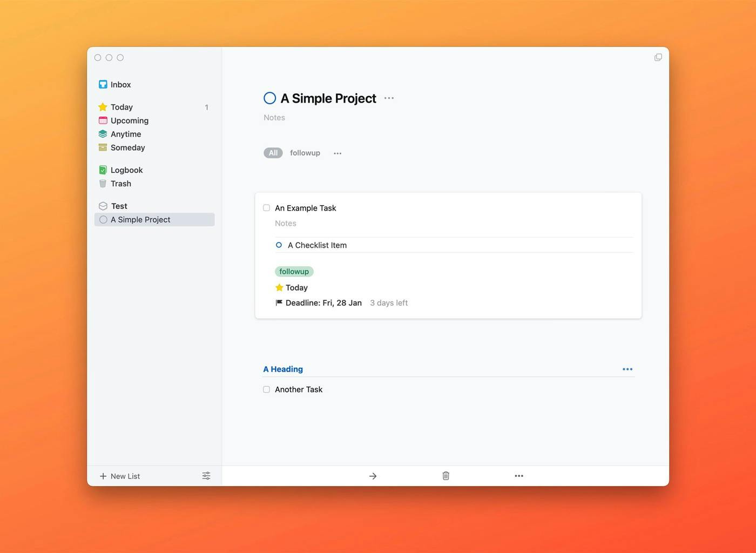Open the tag filter more options

(337, 153)
